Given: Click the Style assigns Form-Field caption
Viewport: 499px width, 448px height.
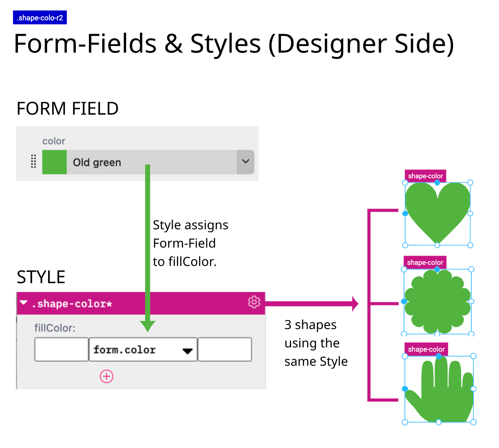Looking at the screenshot, I should 190,243.
